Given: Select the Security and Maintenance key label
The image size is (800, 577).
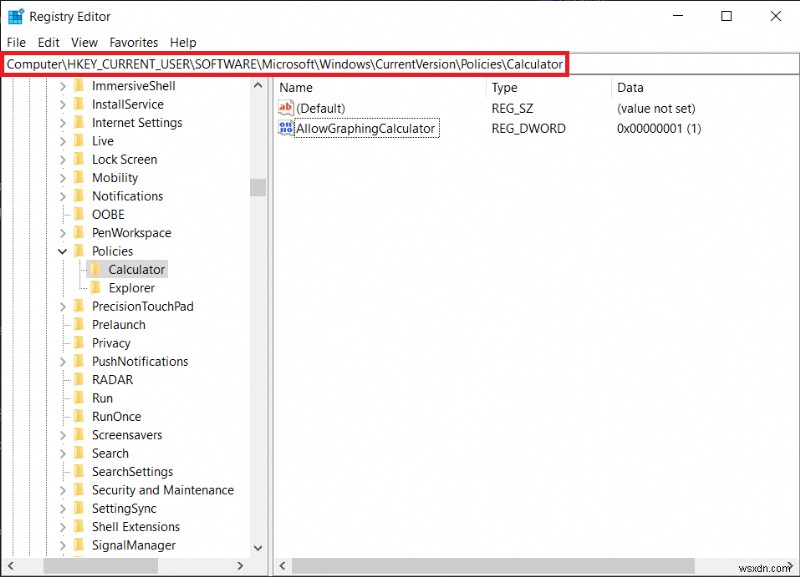Looking at the screenshot, I should 163,490.
